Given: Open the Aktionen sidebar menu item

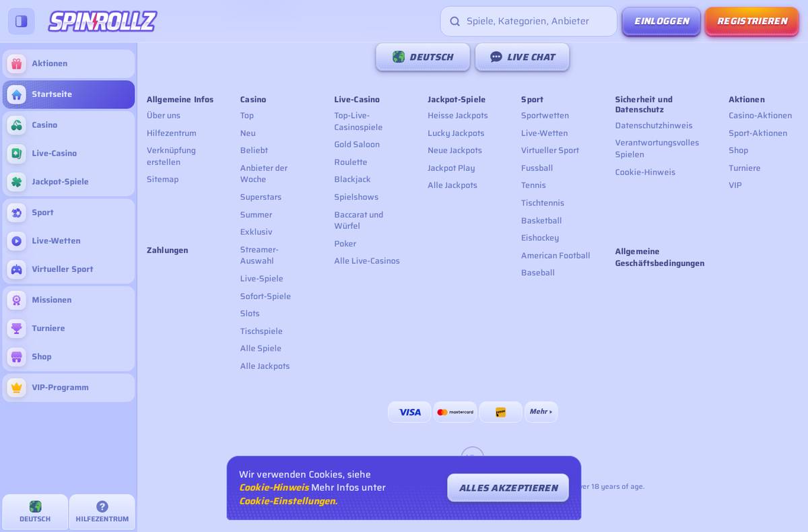Looking at the screenshot, I should point(69,63).
